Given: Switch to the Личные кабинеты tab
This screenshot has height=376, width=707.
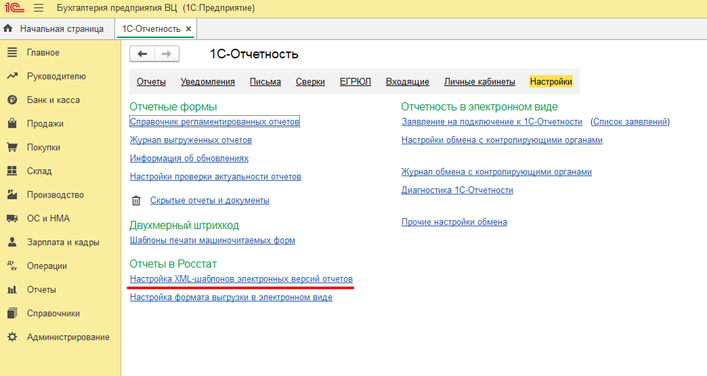Looking at the screenshot, I should tap(479, 82).
